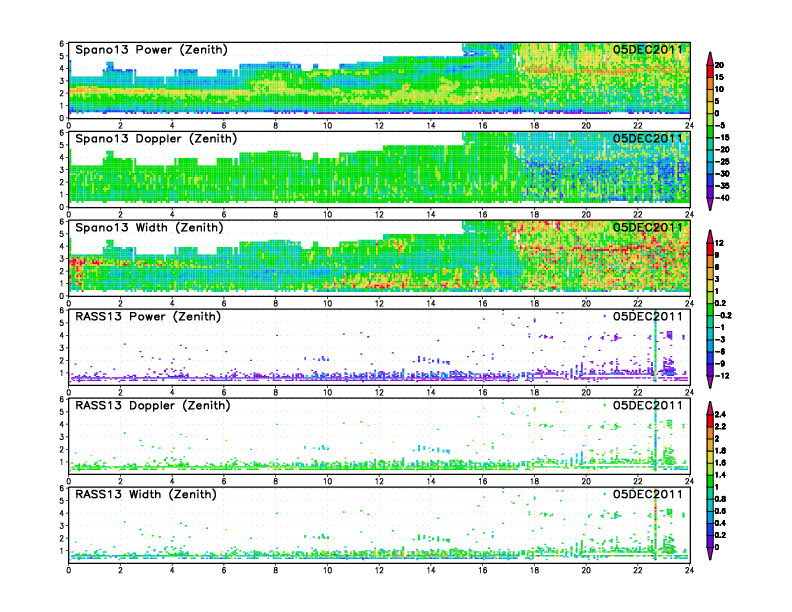The height and width of the screenshot is (612, 792).
Task: Click 05DEC2011 date in Spano13 Width panel
Action: [x=648, y=228]
